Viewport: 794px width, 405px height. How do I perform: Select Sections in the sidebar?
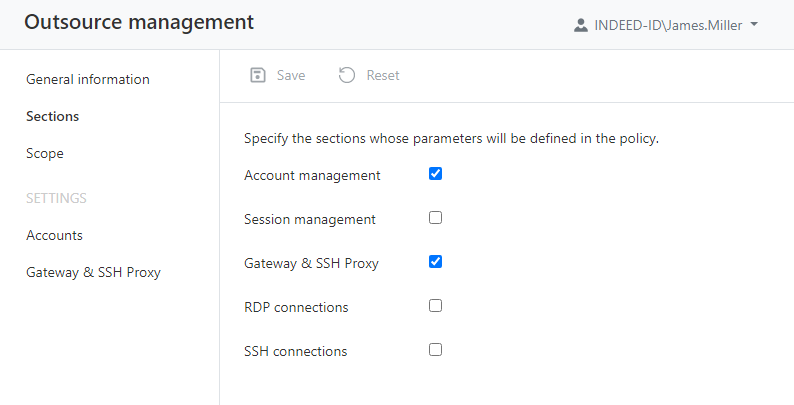[53, 116]
